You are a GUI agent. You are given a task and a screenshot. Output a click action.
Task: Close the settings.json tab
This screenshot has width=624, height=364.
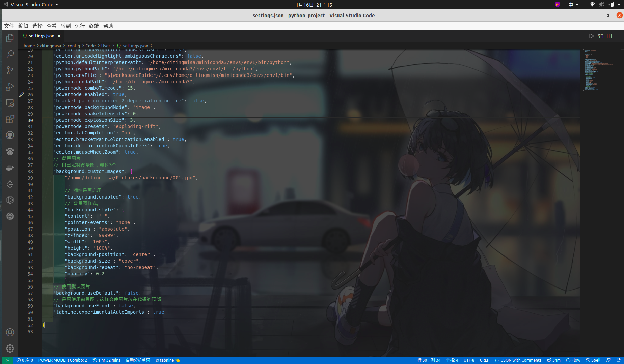59,36
